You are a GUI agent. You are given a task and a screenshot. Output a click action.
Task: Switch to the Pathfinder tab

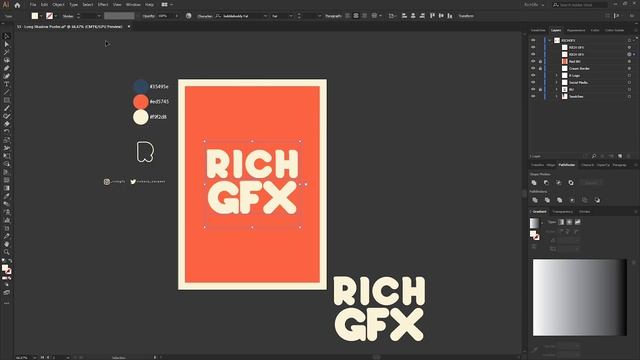click(567, 165)
